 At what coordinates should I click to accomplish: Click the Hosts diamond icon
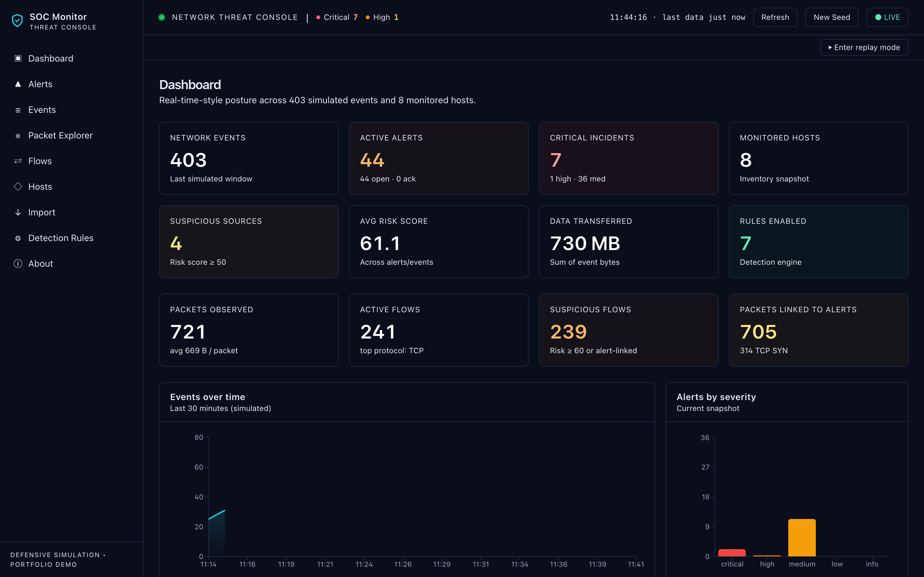click(x=18, y=187)
